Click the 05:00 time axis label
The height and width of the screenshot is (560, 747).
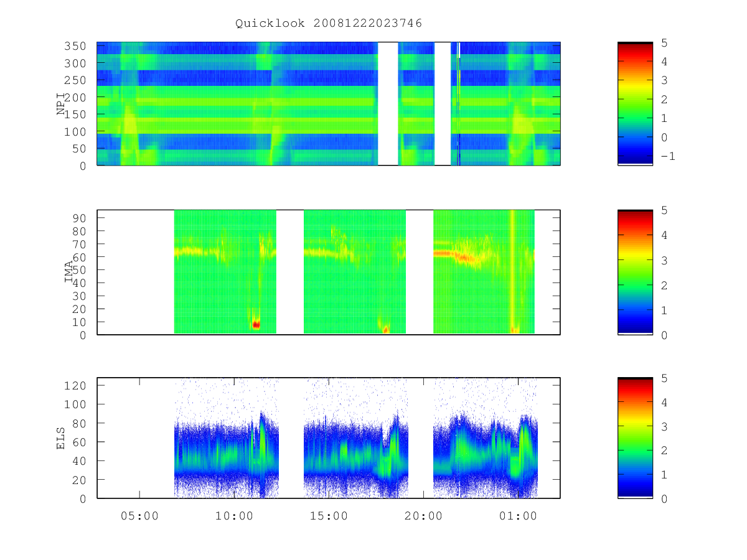click(x=139, y=516)
